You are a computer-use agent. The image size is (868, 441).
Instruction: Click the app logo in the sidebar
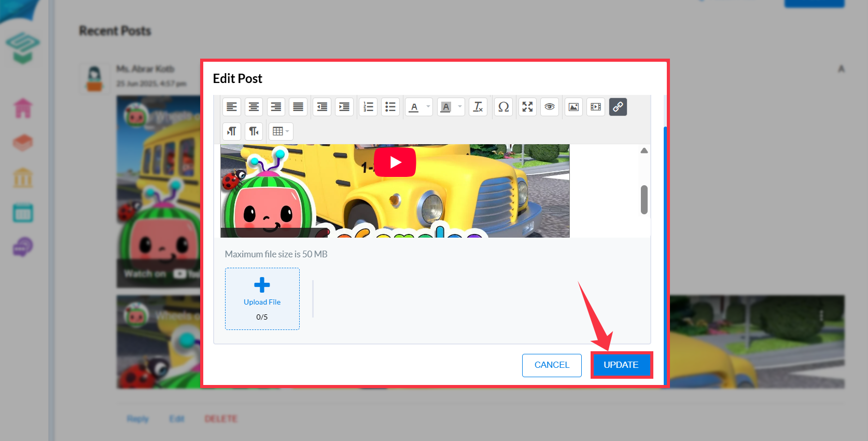click(23, 48)
